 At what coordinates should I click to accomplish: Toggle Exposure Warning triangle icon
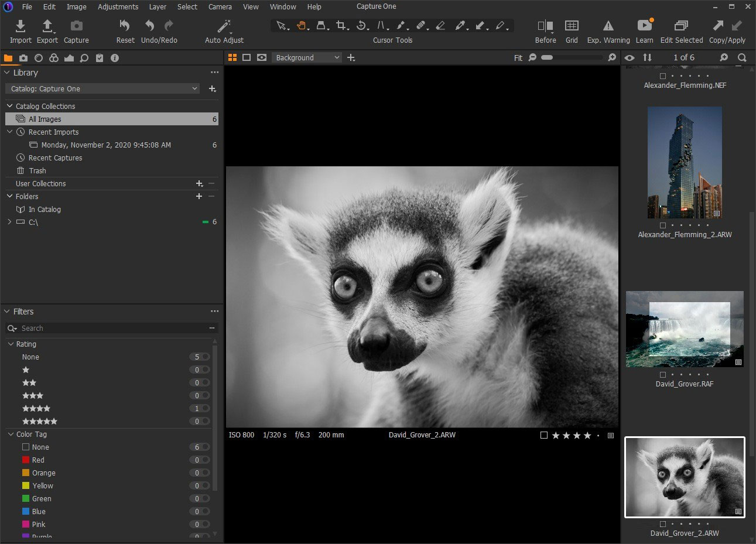(x=608, y=26)
